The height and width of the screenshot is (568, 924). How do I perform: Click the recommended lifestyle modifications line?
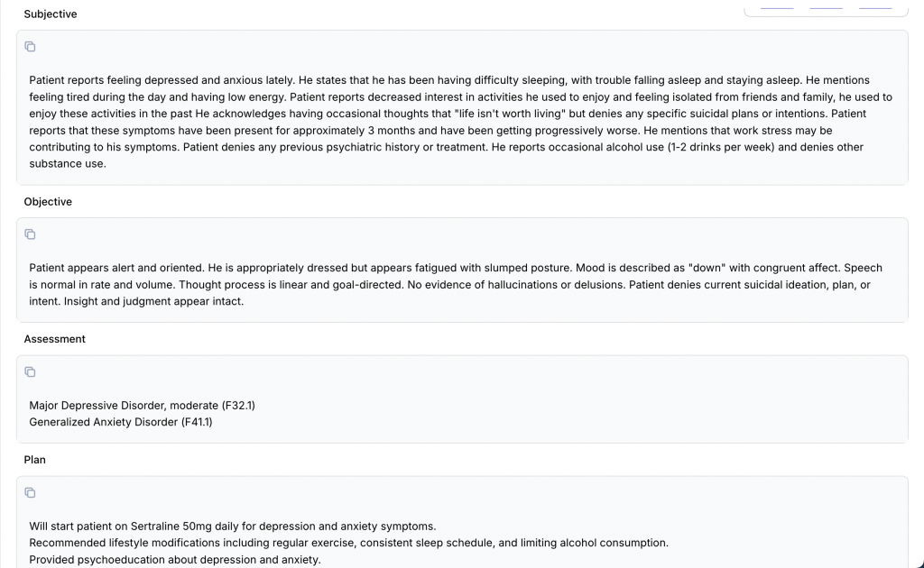click(348, 543)
